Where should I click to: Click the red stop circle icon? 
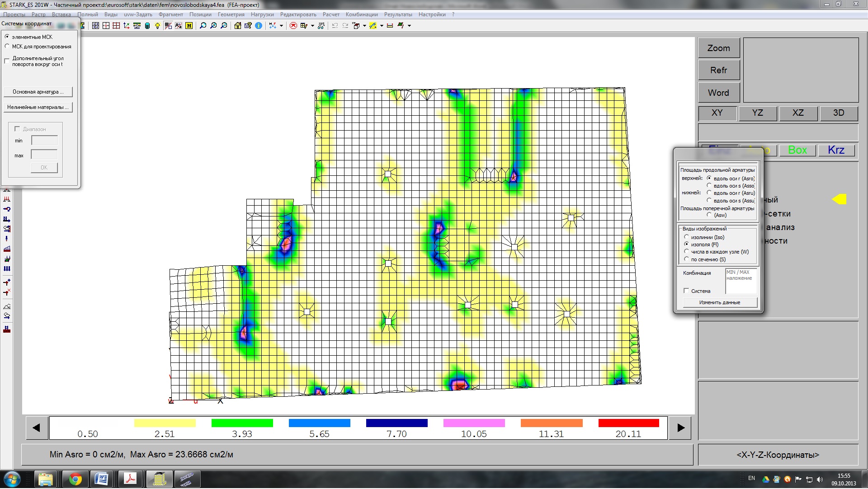point(293,26)
